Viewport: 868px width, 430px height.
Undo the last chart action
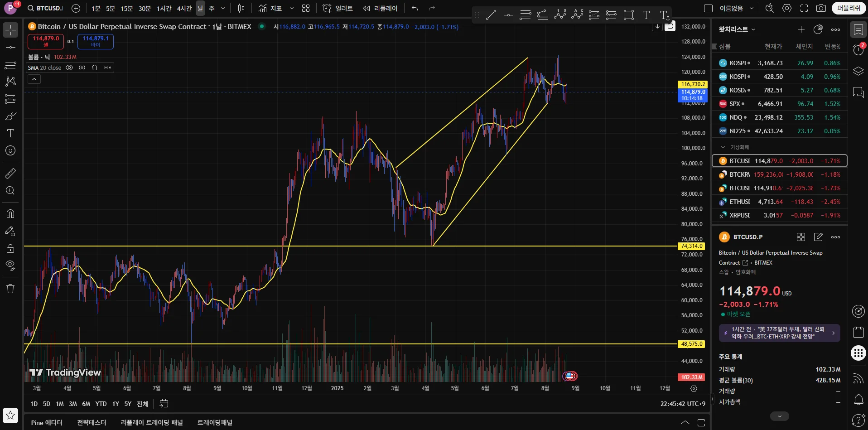pyautogui.click(x=415, y=8)
